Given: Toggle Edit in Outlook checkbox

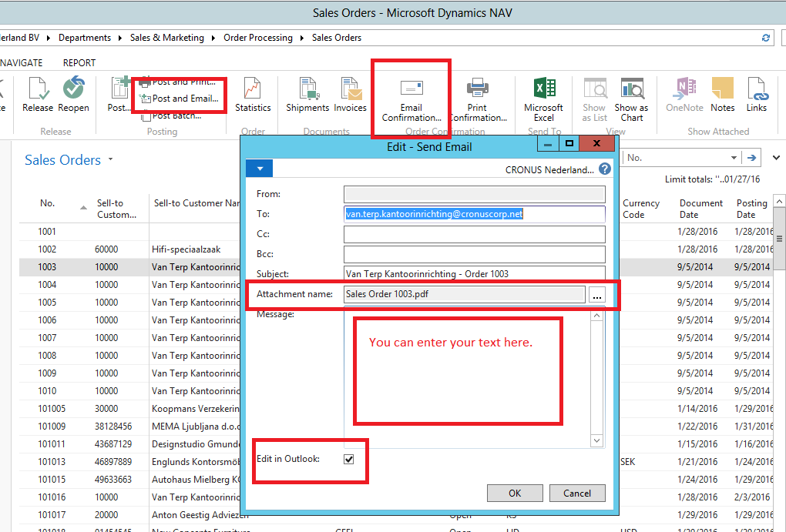Looking at the screenshot, I should (349, 459).
